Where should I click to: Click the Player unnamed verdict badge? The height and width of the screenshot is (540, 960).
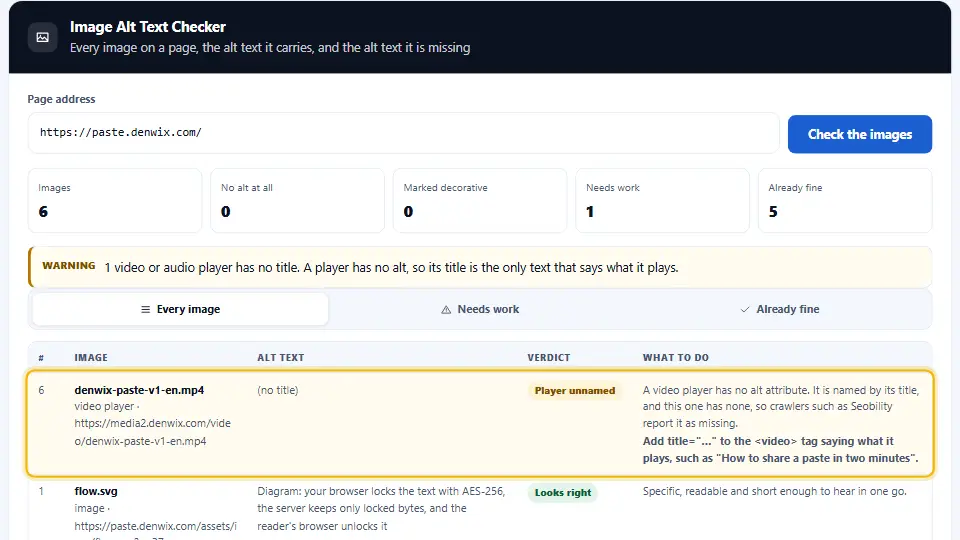(574, 391)
